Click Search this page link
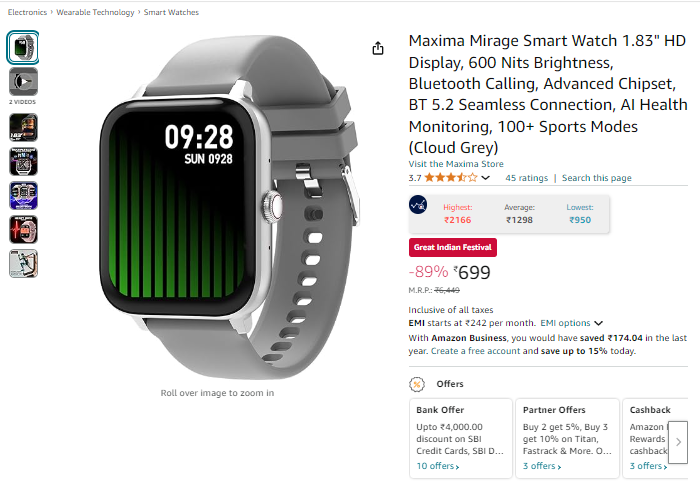700x481 pixels. pyautogui.click(x=596, y=178)
